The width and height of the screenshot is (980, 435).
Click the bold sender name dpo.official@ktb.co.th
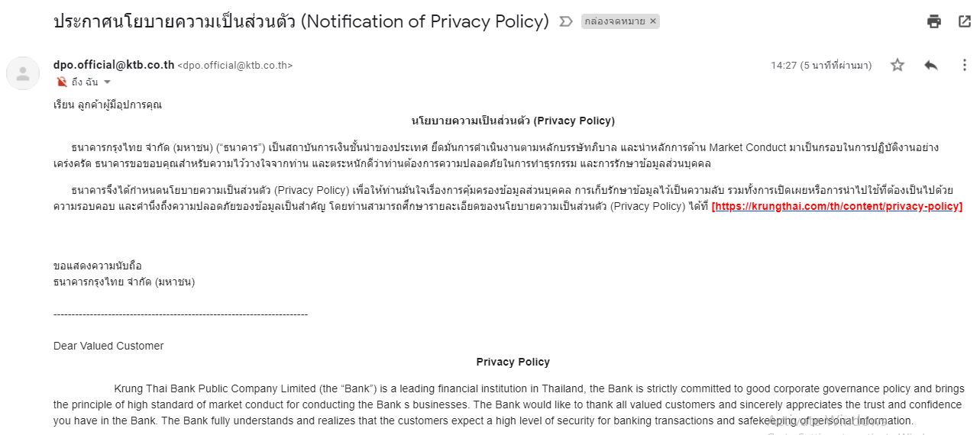[114, 65]
